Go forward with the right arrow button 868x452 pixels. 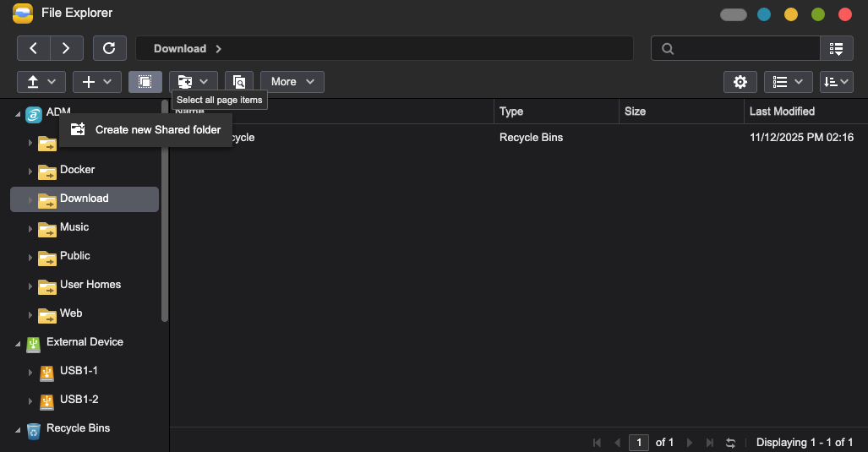[x=67, y=48]
